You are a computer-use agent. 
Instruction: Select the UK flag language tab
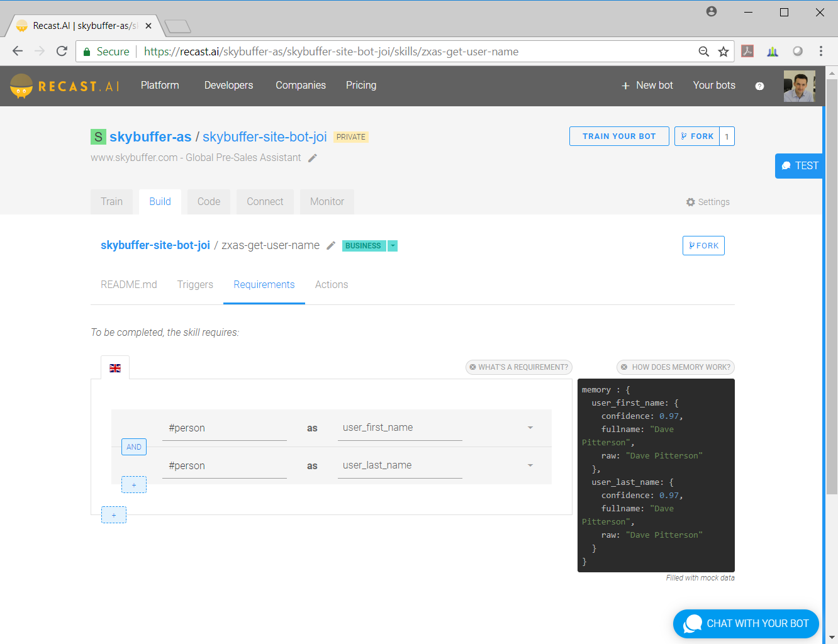[x=115, y=368]
